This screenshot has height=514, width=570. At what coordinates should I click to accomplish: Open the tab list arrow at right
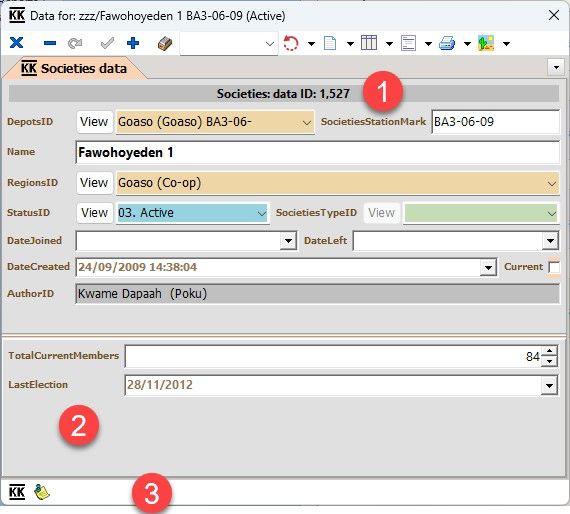click(556, 67)
